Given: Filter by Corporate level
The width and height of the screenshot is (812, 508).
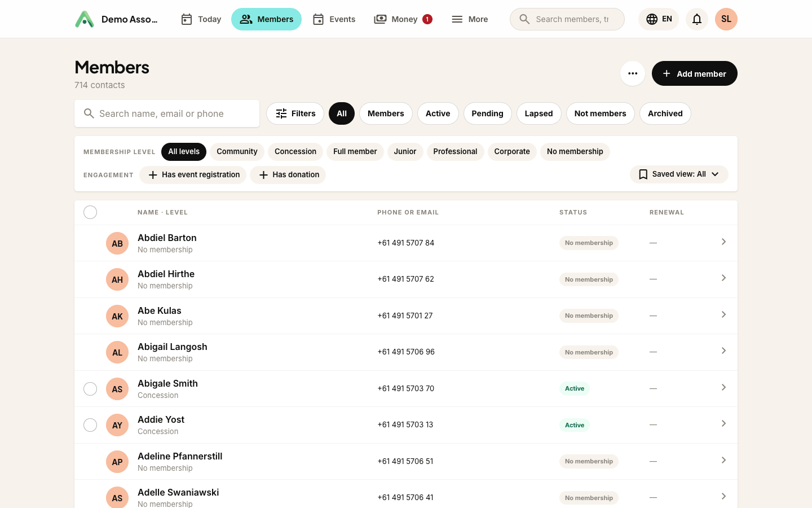Looking at the screenshot, I should 512,152.
